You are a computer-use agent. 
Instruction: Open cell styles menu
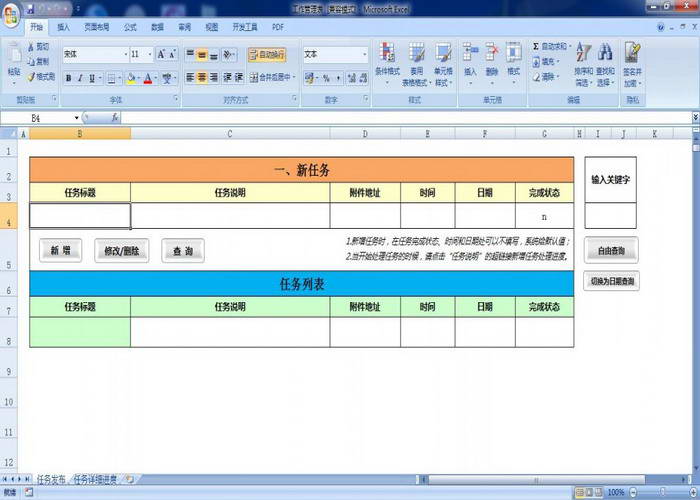coord(443,64)
